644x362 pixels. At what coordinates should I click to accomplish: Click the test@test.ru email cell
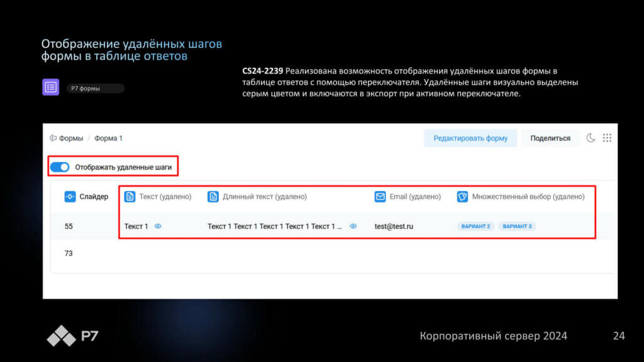394,226
